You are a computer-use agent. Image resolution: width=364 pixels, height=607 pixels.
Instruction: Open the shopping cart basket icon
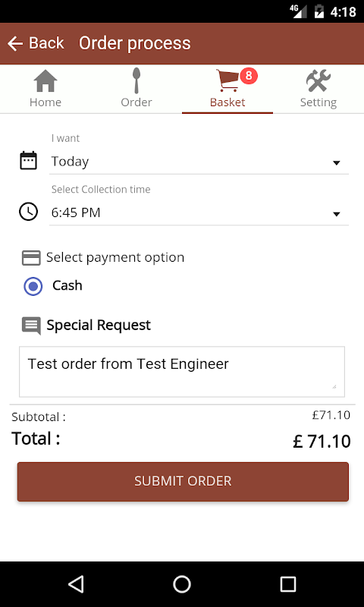[x=227, y=80]
